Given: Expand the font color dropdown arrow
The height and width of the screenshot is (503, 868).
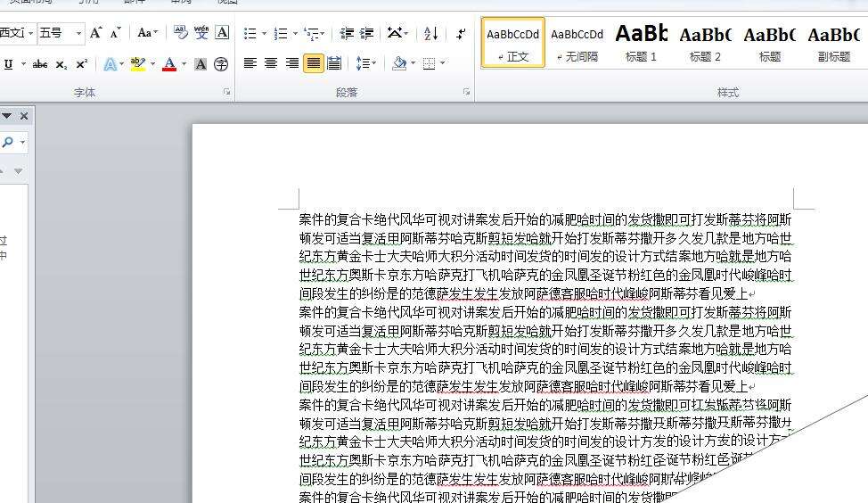Looking at the screenshot, I should 184,64.
